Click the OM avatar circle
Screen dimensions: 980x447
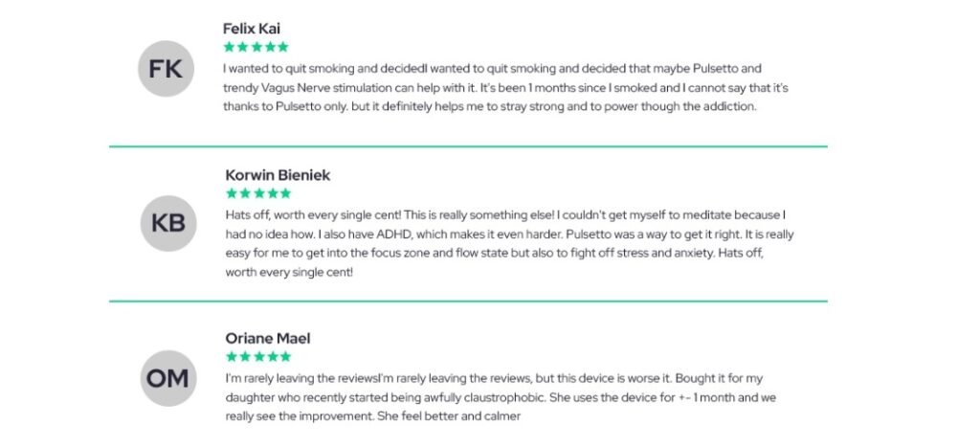click(x=168, y=378)
